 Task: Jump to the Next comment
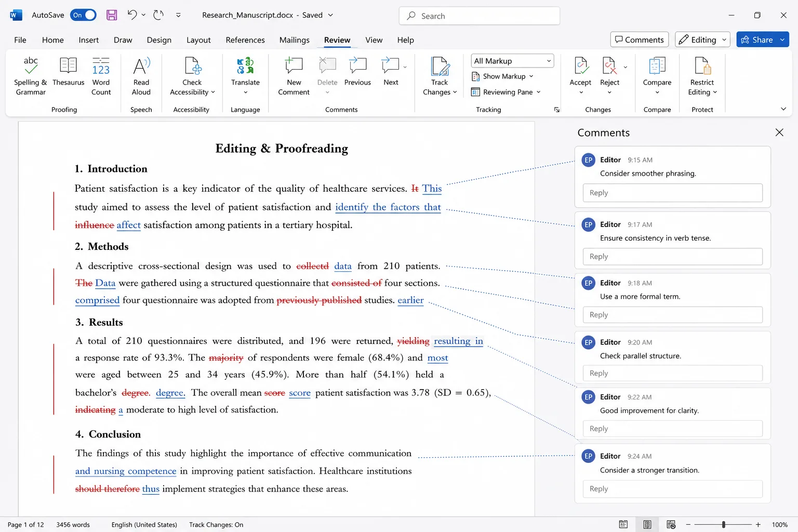click(x=391, y=71)
